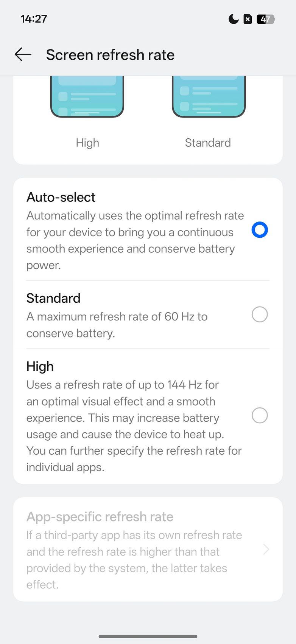Tap the Standard label under preview

208,143
